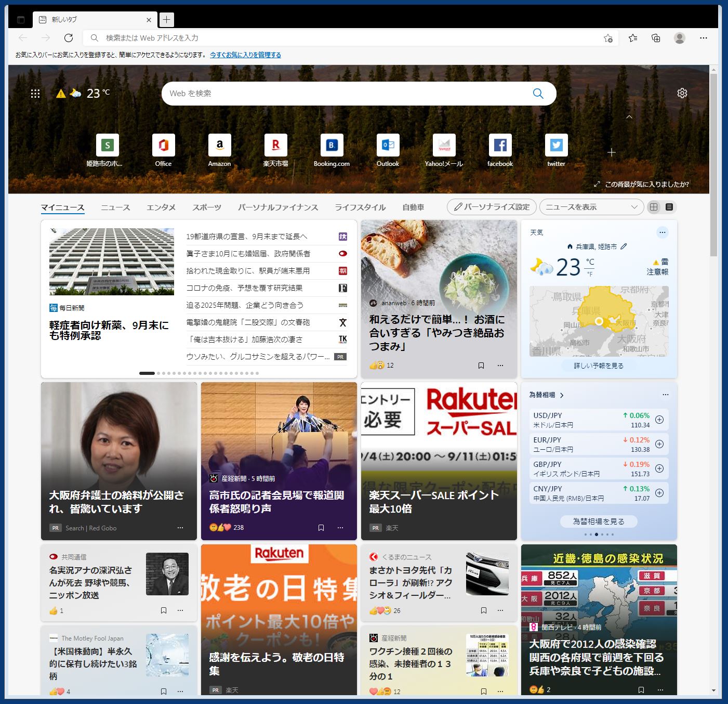The height and width of the screenshot is (704, 728).
Task: Open more options on おつまみ article
Action: tap(500, 366)
